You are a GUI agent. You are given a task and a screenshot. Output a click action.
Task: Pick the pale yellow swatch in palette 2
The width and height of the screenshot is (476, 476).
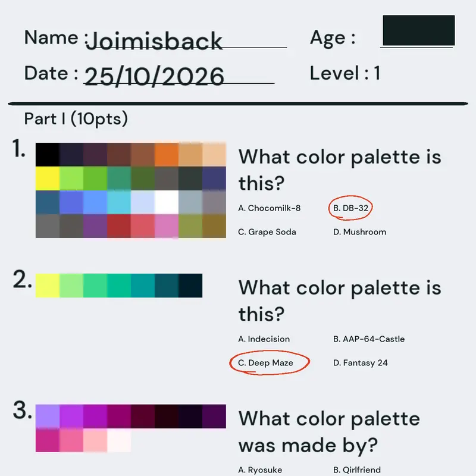tap(48, 286)
